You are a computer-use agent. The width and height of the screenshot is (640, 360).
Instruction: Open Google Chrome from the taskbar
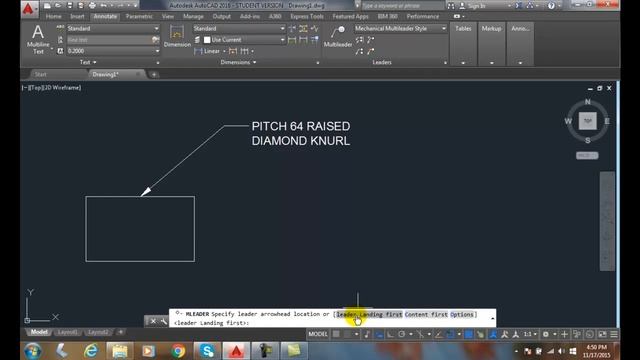click(x=178, y=351)
